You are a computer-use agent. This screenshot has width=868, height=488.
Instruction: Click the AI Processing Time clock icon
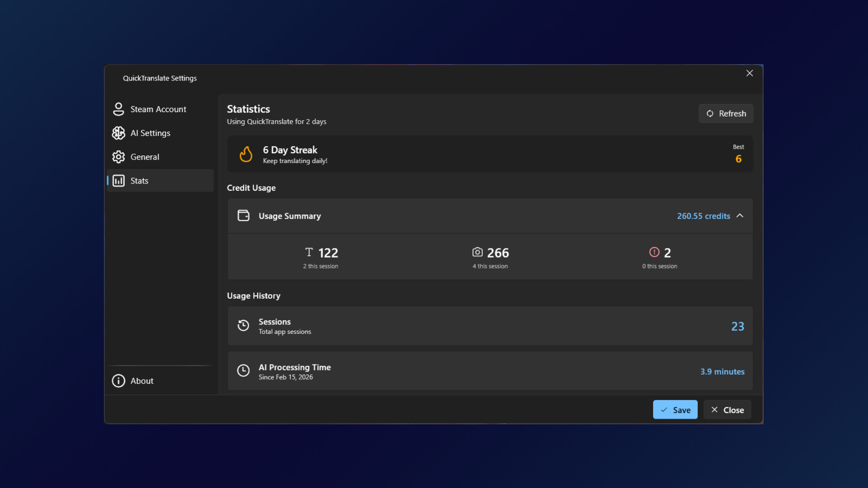click(243, 371)
